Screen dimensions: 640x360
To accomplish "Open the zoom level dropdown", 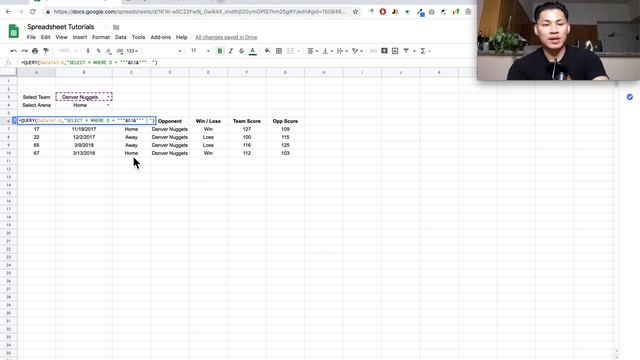I will click(68, 51).
